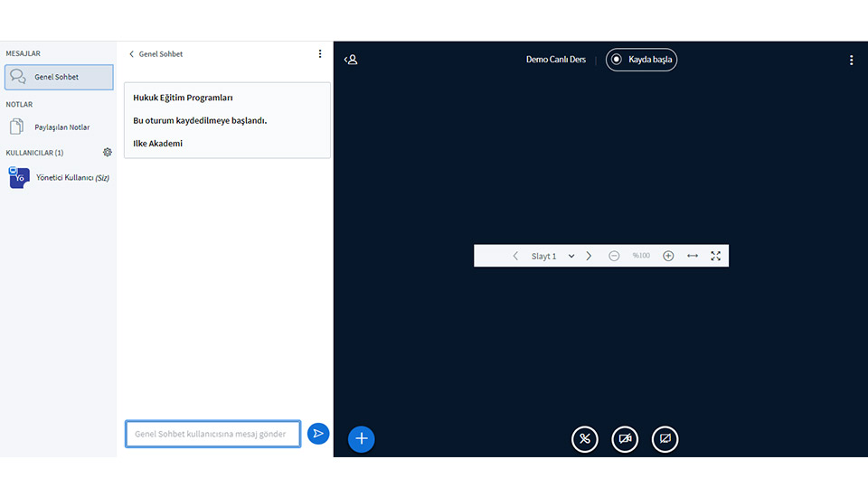Image resolution: width=868 pixels, height=497 pixels.
Task: Fit presentation to width
Action: pyautogui.click(x=693, y=256)
